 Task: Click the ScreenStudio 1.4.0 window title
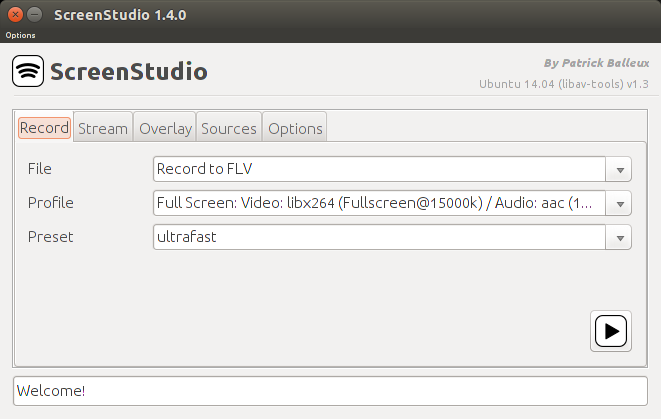(120, 15)
